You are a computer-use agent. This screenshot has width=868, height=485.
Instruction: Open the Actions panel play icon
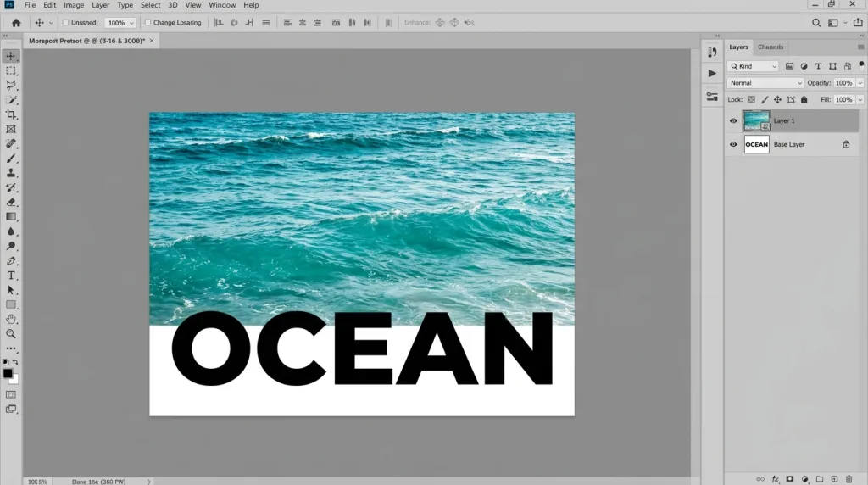712,73
